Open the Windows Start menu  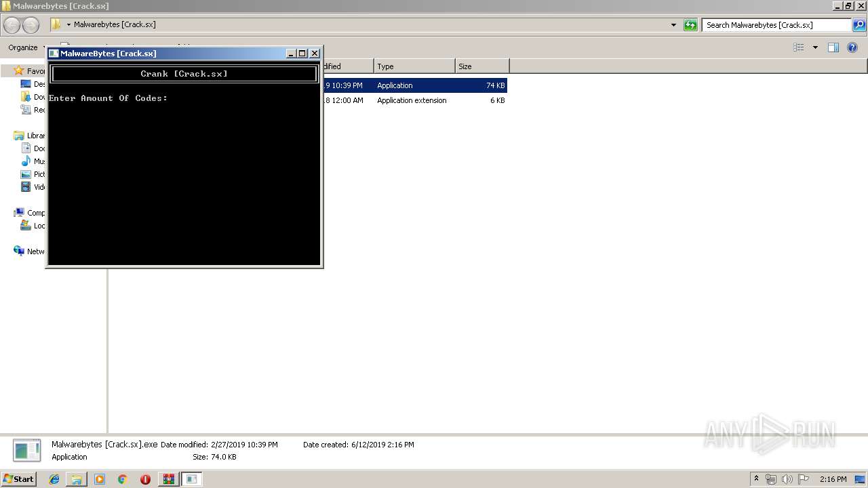[18, 479]
